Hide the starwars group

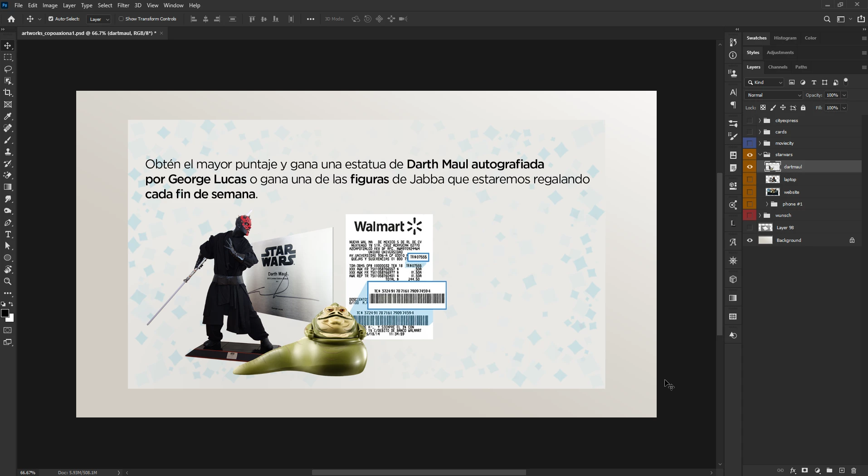click(x=750, y=155)
